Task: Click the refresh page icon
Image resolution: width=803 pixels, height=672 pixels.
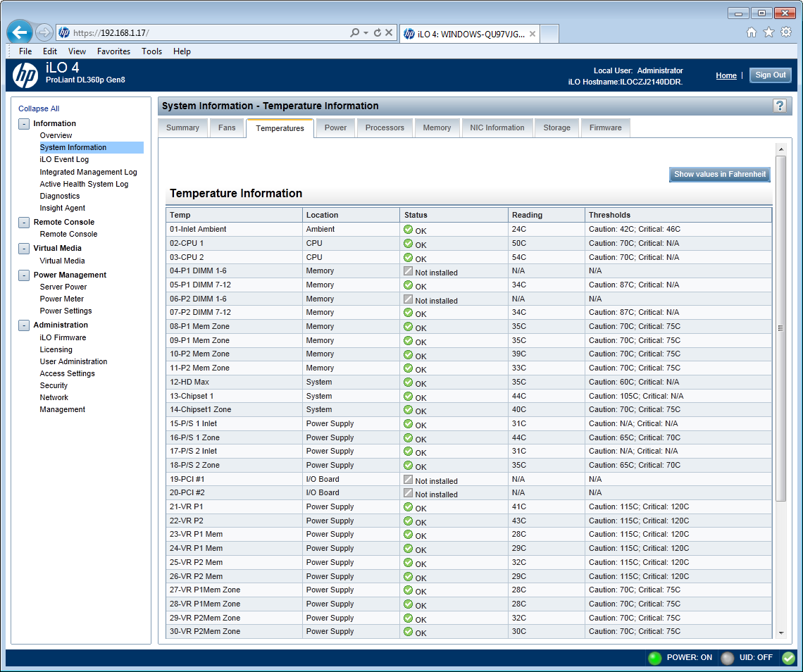Action: click(378, 33)
